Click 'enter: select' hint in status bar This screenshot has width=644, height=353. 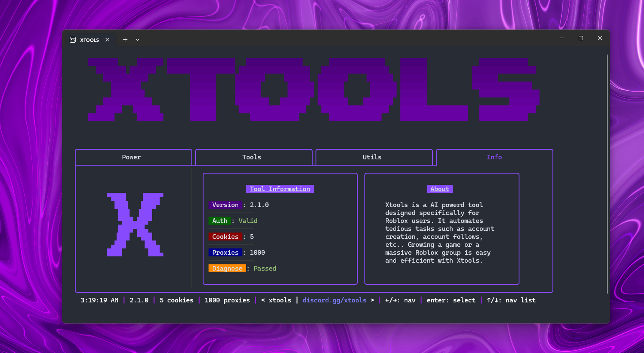[451, 300]
